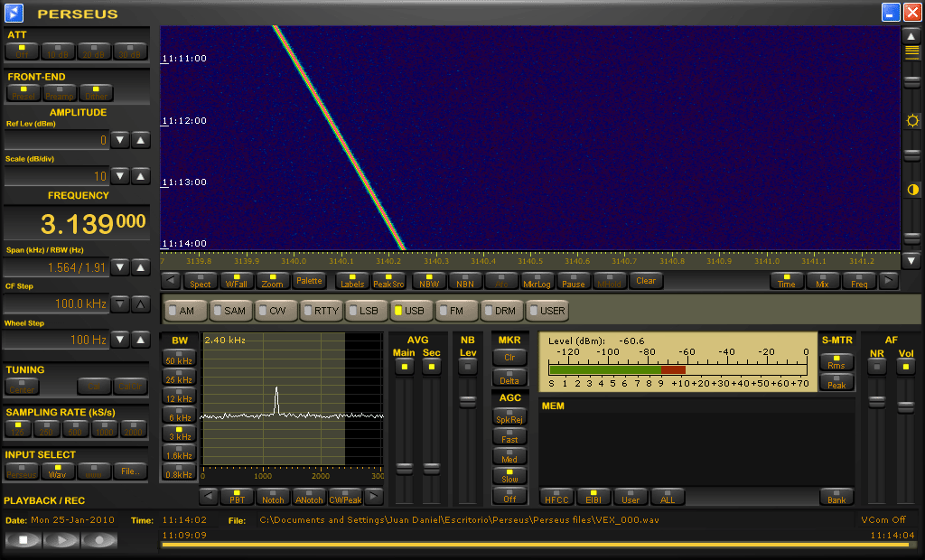Set bandwidth to 6 kHz
This screenshot has height=560, width=925.
click(x=179, y=415)
